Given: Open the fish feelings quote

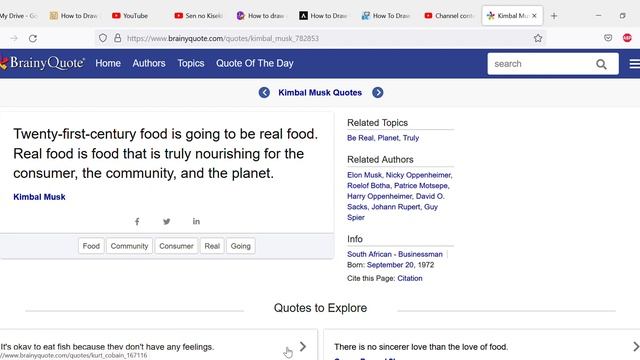Looking at the screenshot, I should click(107, 347).
